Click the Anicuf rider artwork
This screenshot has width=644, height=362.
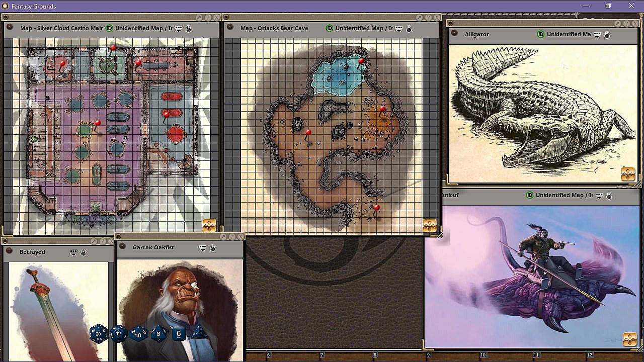pos(532,277)
